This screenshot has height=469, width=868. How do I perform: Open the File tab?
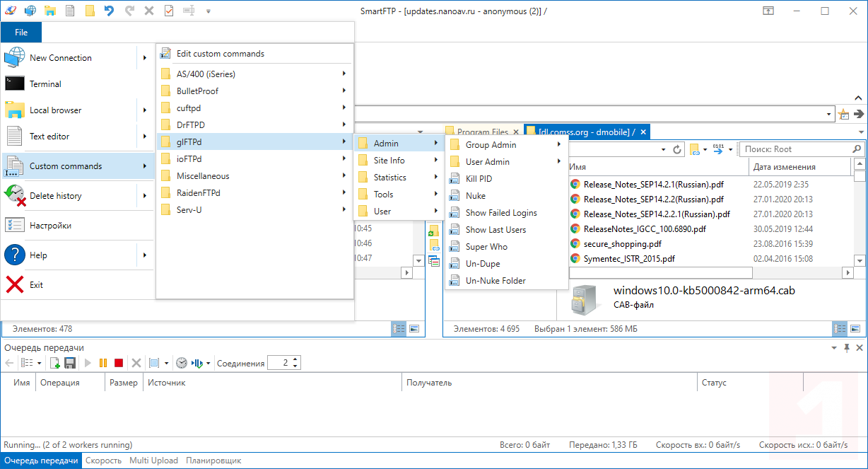point(21,33)
